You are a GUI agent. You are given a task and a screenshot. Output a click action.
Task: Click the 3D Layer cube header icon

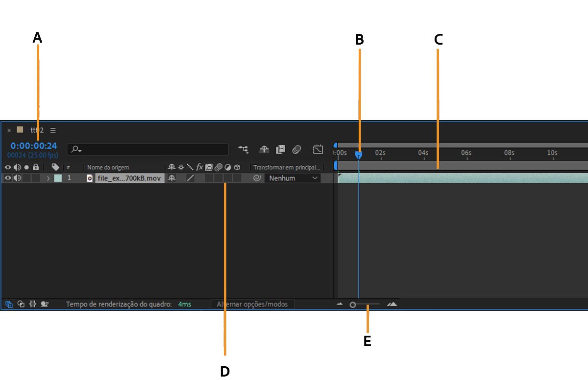pyautogui.click(x=237, y=167)
